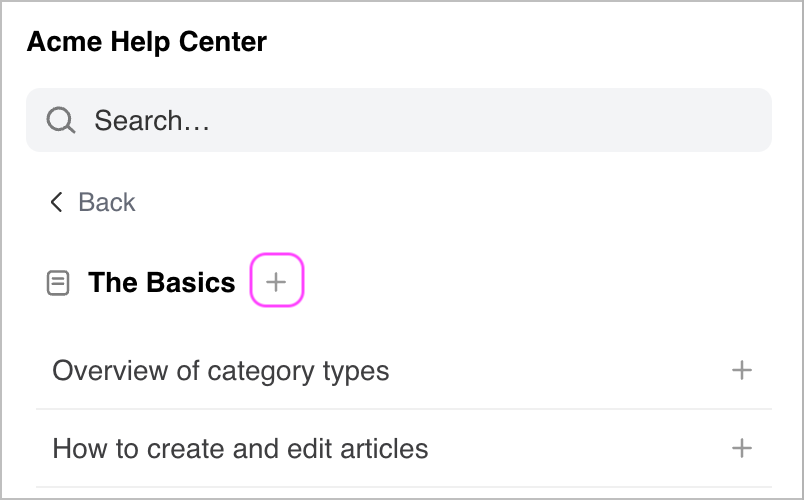This screenshot has width=804, height=500.
Task: Expand the Overview of category types entry
Action: coord(741,370)
